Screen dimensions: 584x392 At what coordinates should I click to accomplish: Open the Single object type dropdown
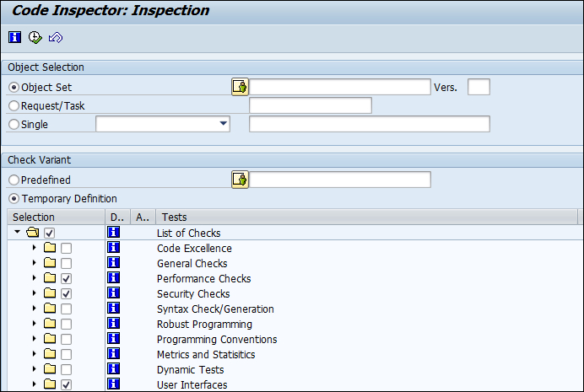pos(223,124)
